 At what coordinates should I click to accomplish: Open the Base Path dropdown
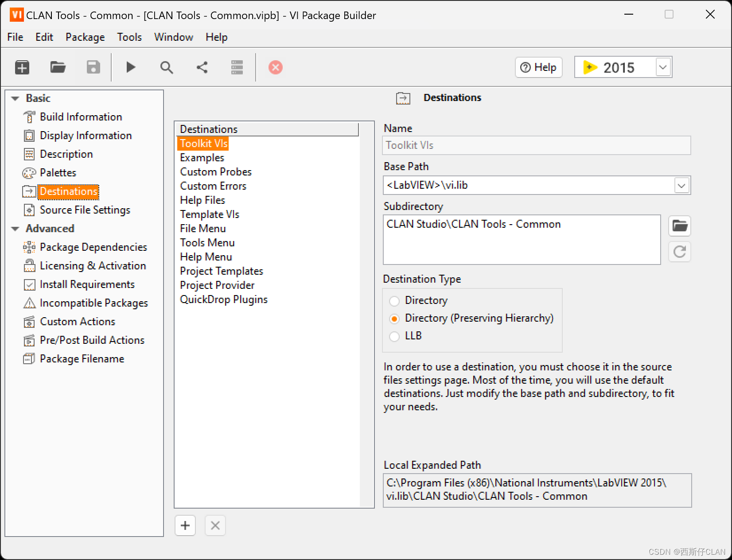click(x=681, y=185)
